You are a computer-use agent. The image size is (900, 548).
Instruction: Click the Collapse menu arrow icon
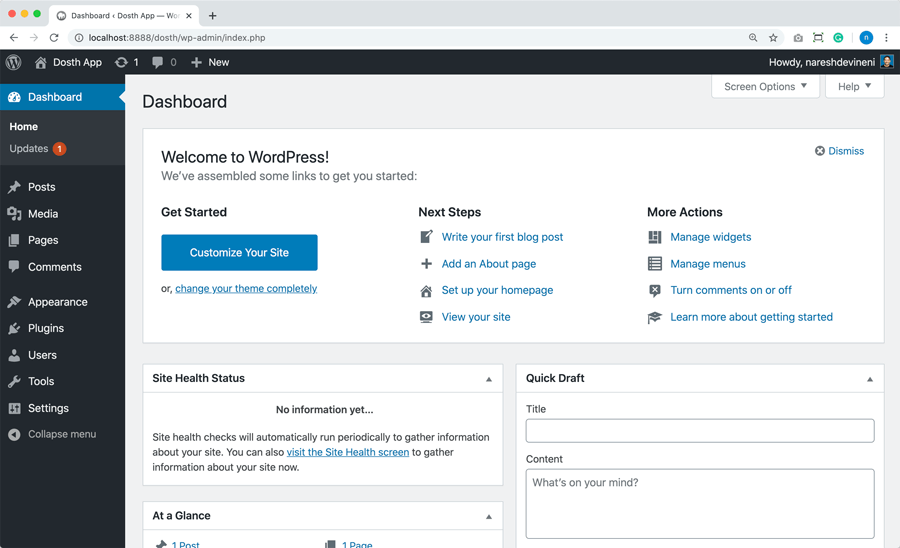[14, 434]
